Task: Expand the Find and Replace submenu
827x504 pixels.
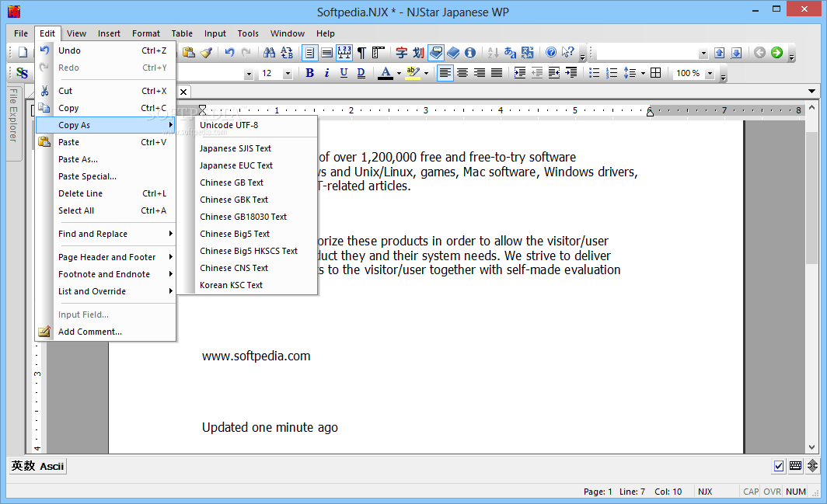Action: coord(106,234)
